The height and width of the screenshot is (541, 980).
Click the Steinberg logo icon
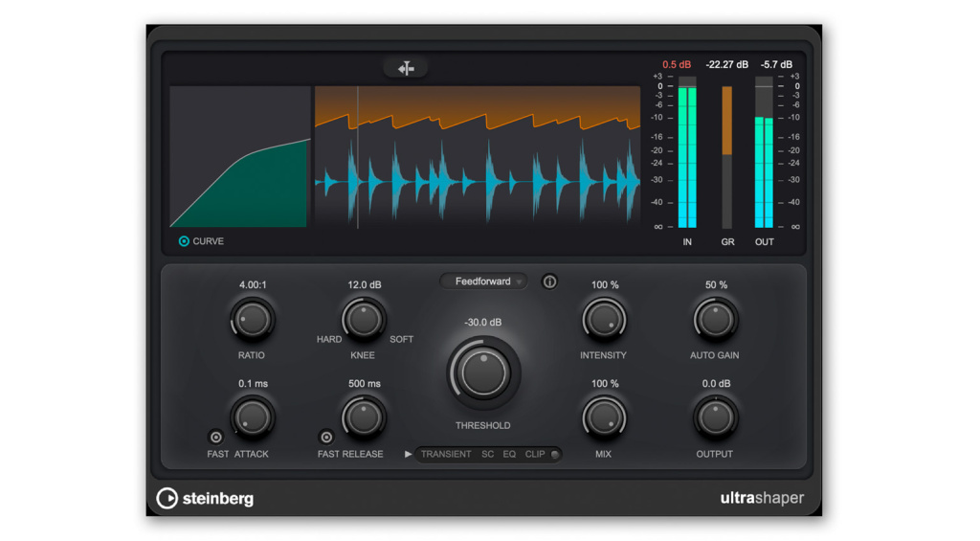click(x=167, y=498)
